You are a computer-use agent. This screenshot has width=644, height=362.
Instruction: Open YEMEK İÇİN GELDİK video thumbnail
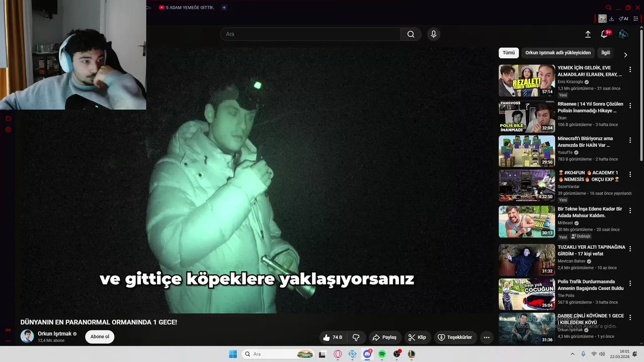click(x=527, y=80)
